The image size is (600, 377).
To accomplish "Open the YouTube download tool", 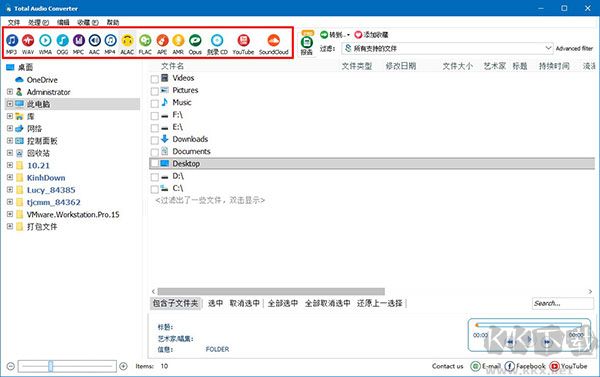I will coord(243,44).
